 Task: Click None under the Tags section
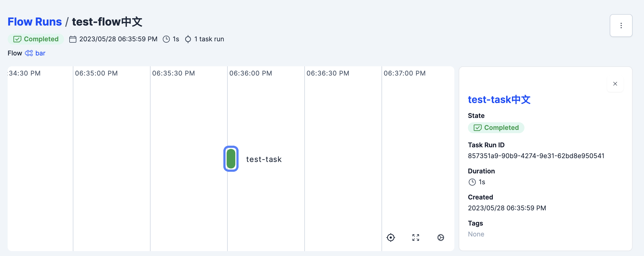[476, 234]
